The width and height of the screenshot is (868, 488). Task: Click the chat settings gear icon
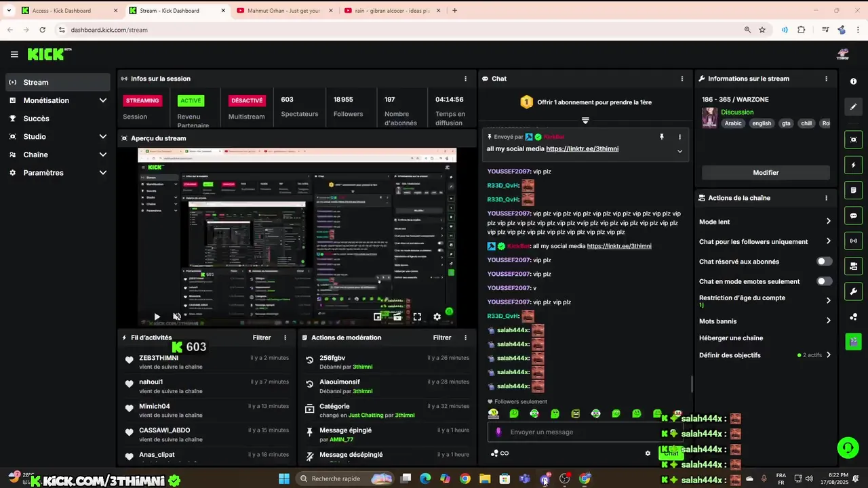pos(648,453)
